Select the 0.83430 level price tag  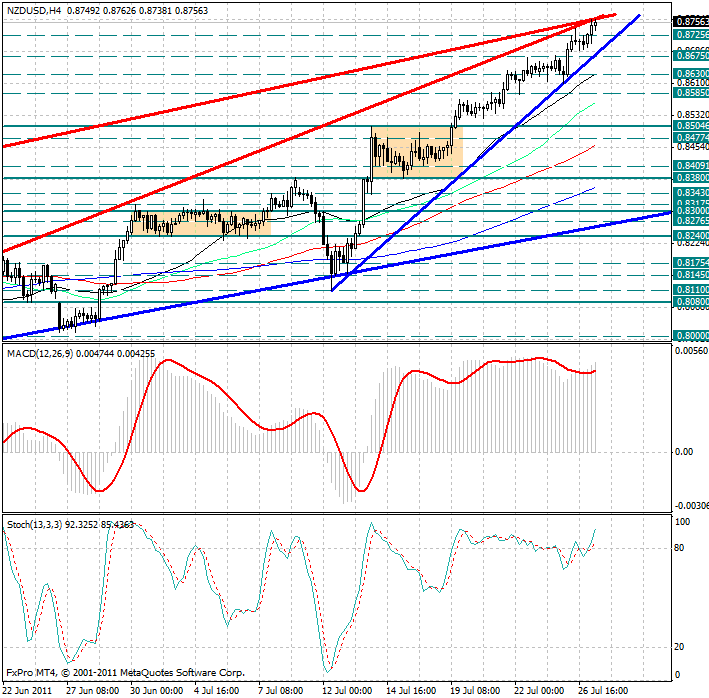(x=691, y=193)
